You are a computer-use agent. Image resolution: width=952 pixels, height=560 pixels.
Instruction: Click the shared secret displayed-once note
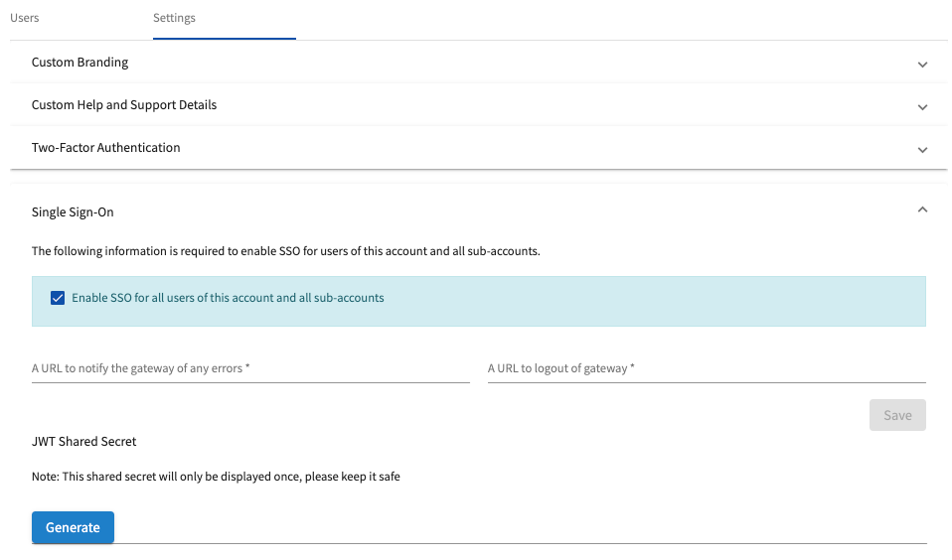click(x=216, y=477)
